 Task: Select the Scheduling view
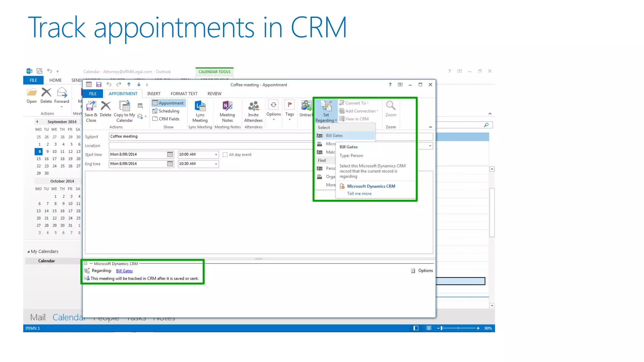166,111
